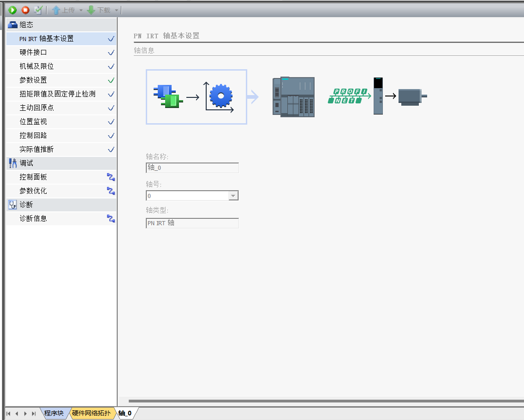524x420 pixels.
Task: Open 扭矩限值及固定停止检测 page
Action: pos(61,94)
